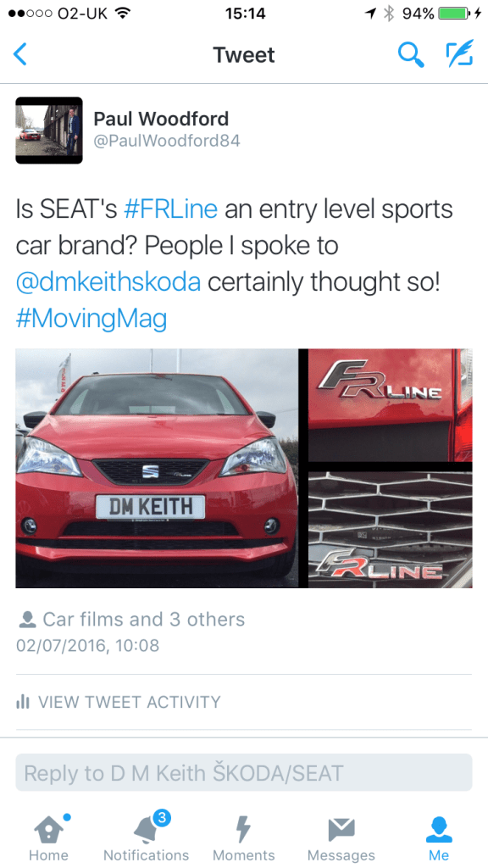Select the Me profile tab
This screenshot has height=868, width=488.
(439, 836)
